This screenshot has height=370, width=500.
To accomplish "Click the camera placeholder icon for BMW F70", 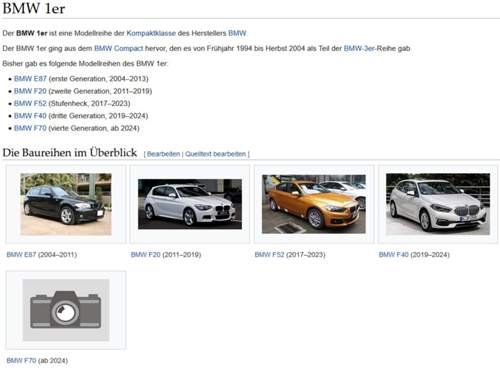I will pyautogui.click(x=66, y=310).
